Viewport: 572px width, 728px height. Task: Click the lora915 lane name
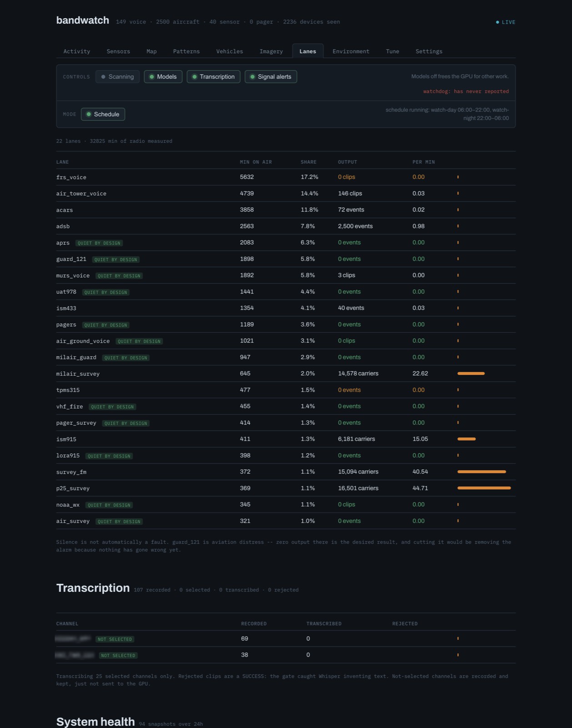68,455
